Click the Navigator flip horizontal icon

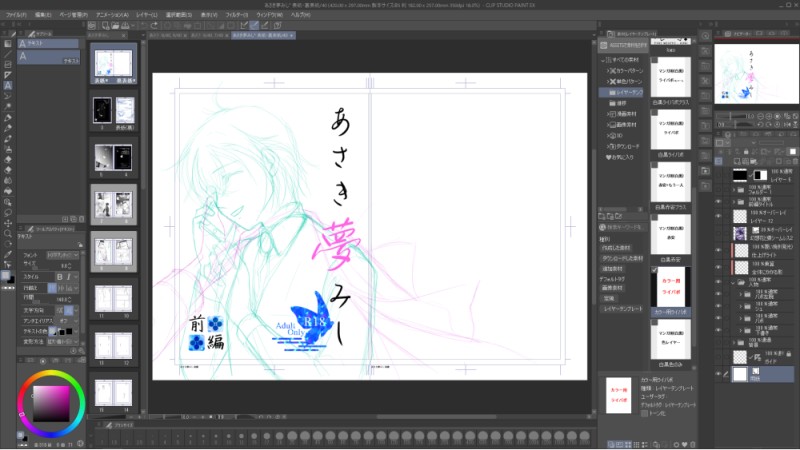coord(787,124)
